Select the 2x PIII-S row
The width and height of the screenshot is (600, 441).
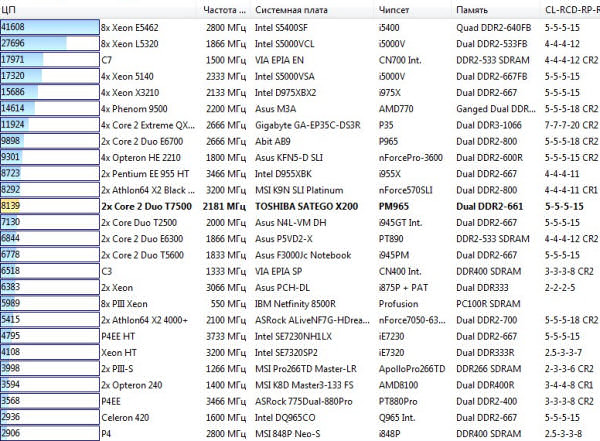tap(300, 369)
